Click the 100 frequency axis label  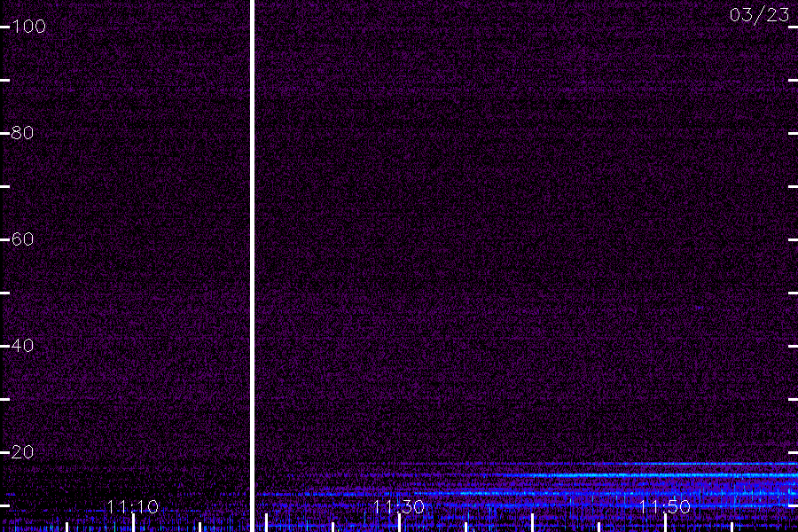pyautogui.click(x=28, y=27)
